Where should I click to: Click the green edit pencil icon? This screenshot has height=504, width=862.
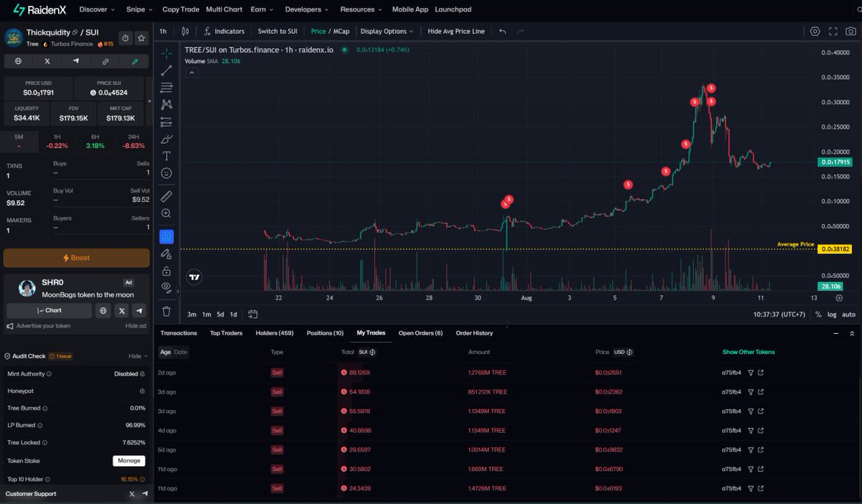coord(134,62)
